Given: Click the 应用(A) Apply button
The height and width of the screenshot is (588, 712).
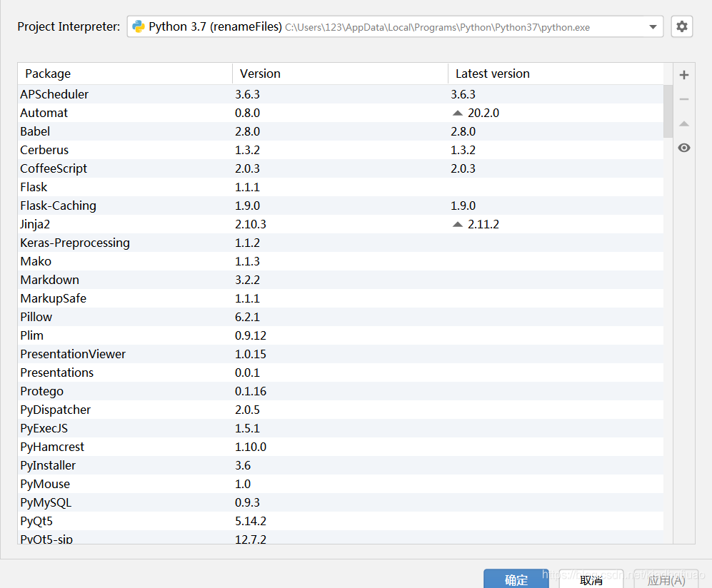Looking at the screenshot, I should point(666,579).
